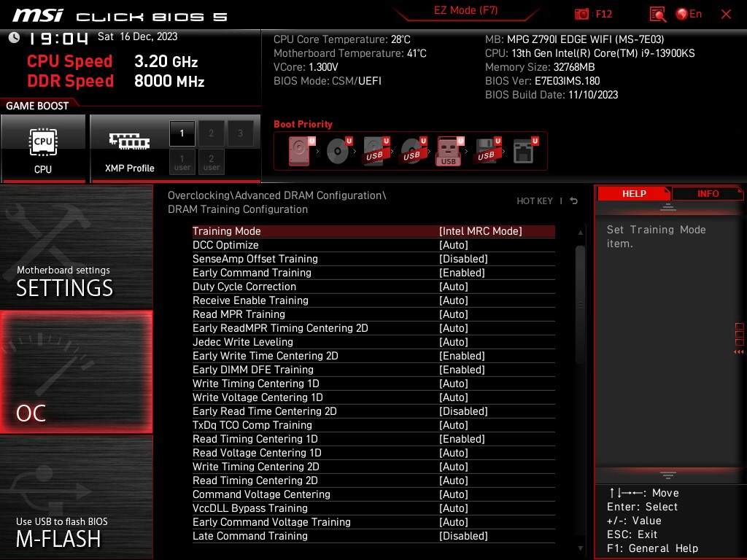Click the help panel top collapse handle
Viewport: 747px width, 560px height.
tap(668, 207)
